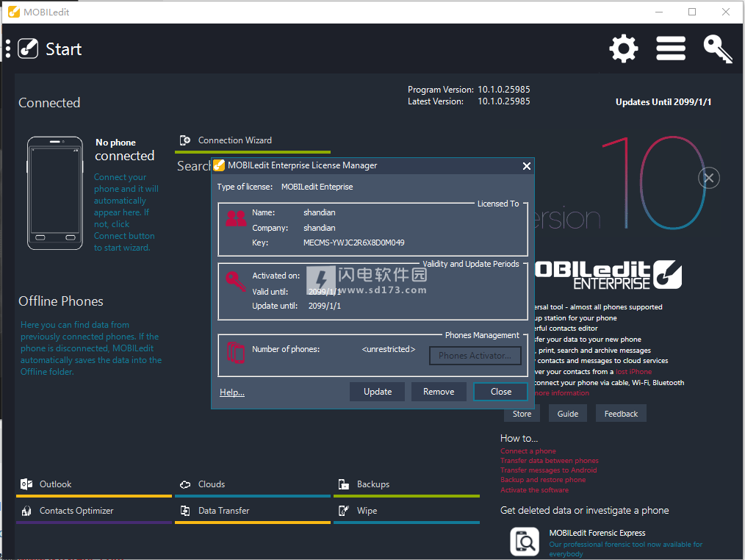Click the 'lost iPhone' link
The image size is (745, 560).
tap(634, 372)
